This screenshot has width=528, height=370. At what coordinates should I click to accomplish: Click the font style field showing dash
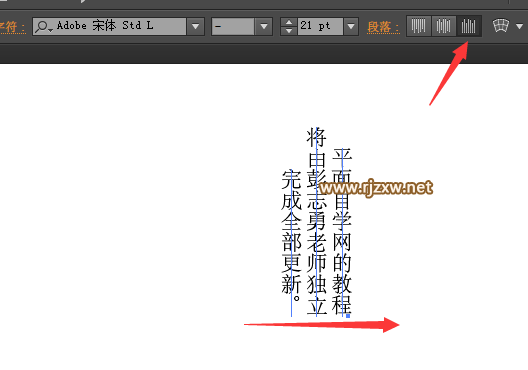coord(233,26)
